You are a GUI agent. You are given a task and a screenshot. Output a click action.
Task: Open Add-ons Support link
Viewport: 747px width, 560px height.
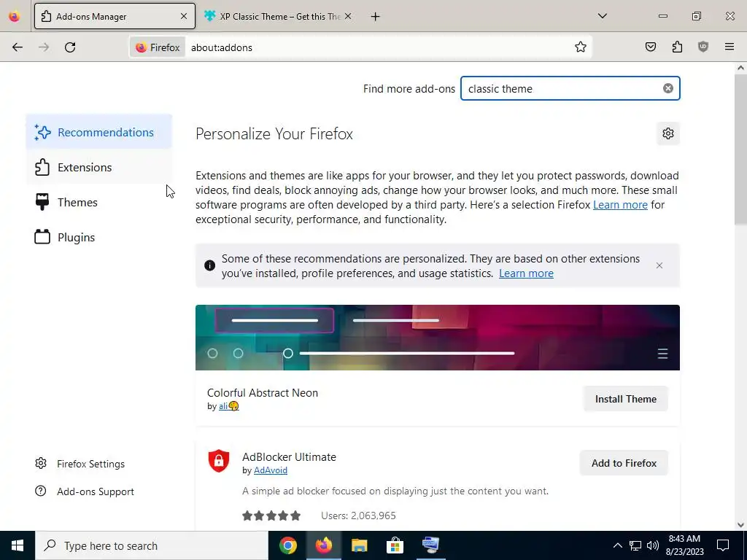[85, 491]
